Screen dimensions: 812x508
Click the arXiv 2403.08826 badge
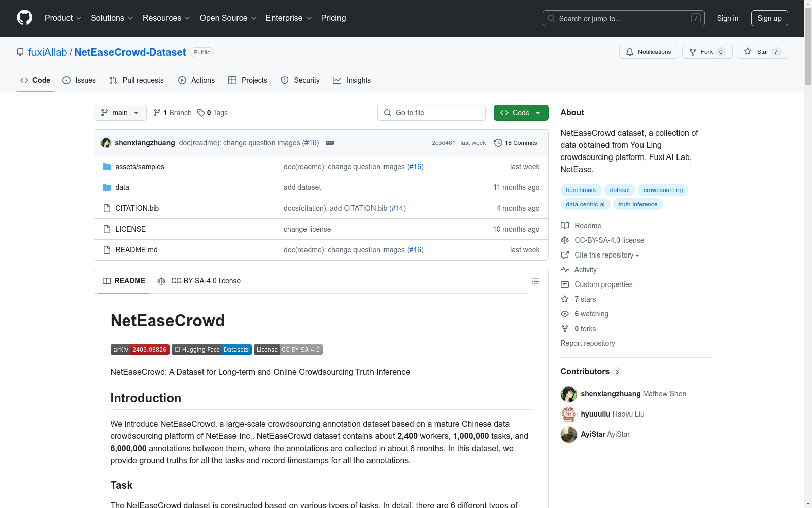coord(140,350)
